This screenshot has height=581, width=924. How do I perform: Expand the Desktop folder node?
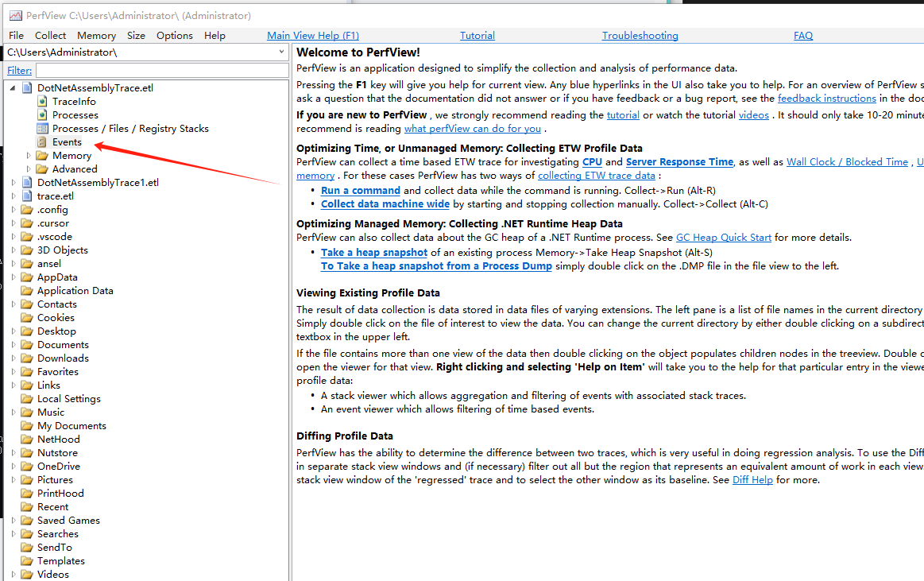tap(14, 331)
